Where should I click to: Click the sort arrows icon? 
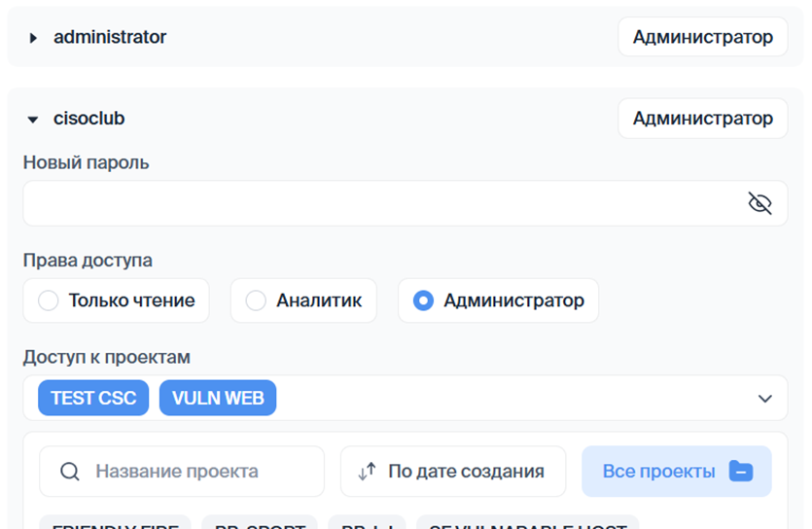tap(367, 472)
